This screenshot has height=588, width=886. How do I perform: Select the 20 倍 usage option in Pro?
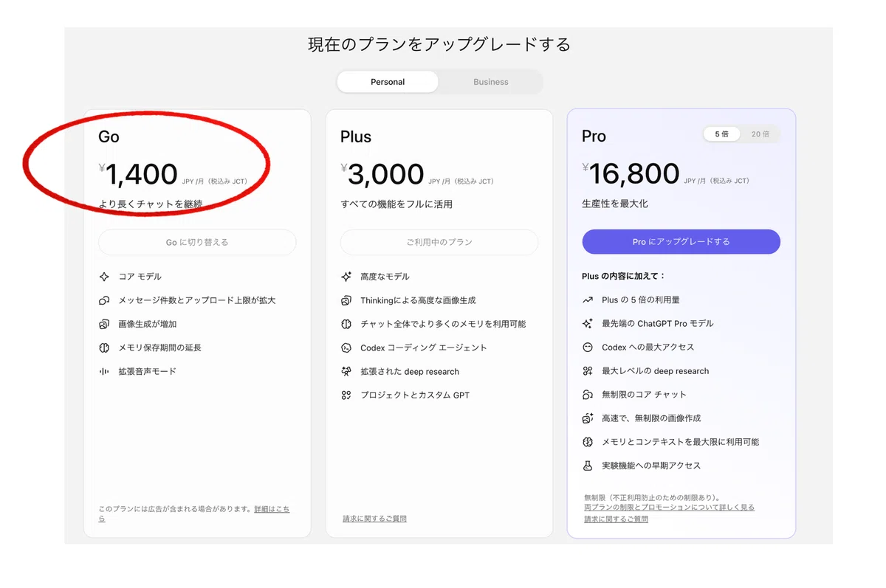[x=760, y=134]
